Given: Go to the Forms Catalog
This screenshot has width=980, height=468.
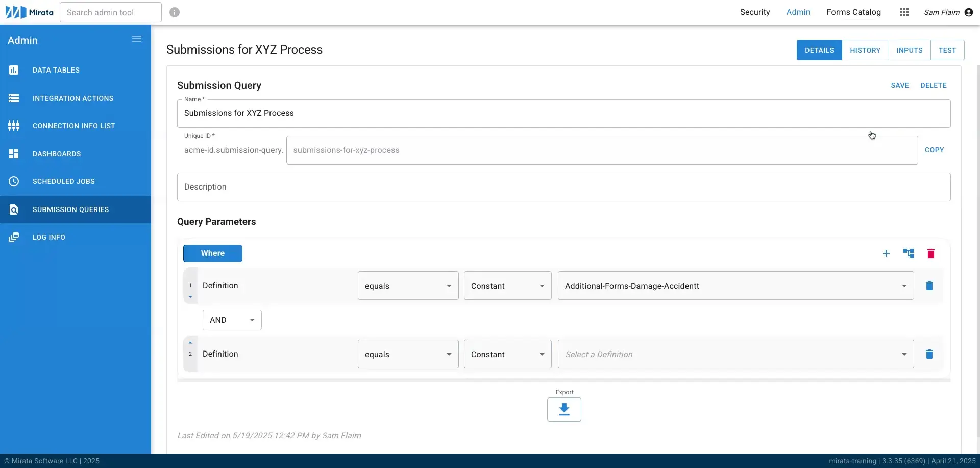Looking at the screenshot, I should point(853,12).
